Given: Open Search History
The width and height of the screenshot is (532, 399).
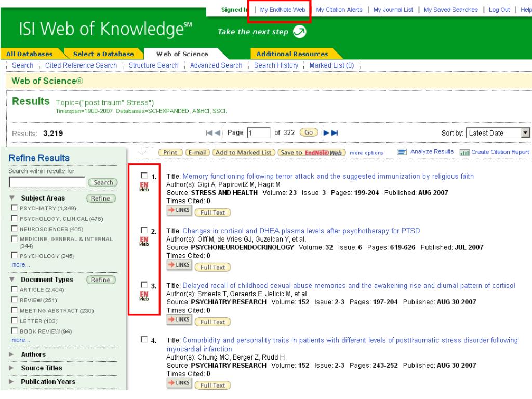Looking at the screenshot, I should pos(276,65).
